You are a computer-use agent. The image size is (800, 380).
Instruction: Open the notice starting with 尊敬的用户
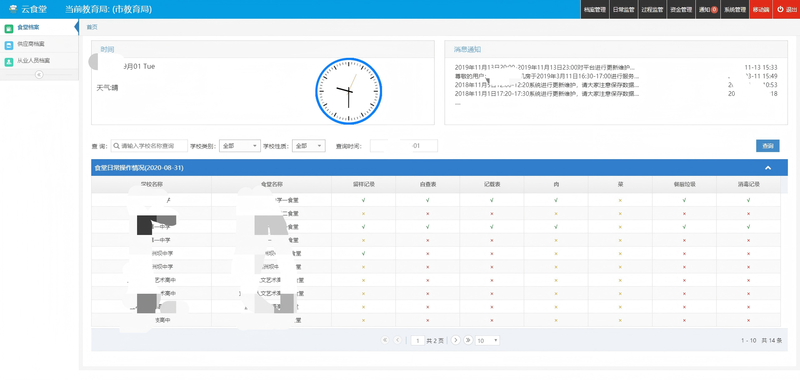tap(546, 76)
